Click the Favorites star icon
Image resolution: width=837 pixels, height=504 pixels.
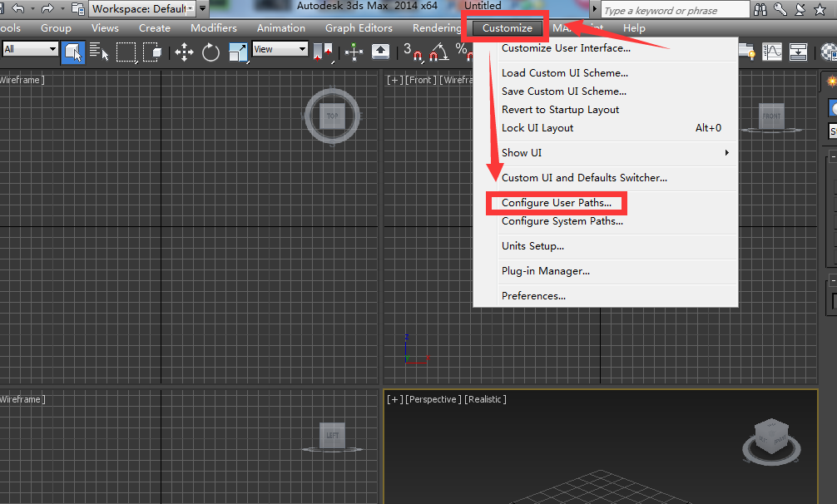[820, 9]
